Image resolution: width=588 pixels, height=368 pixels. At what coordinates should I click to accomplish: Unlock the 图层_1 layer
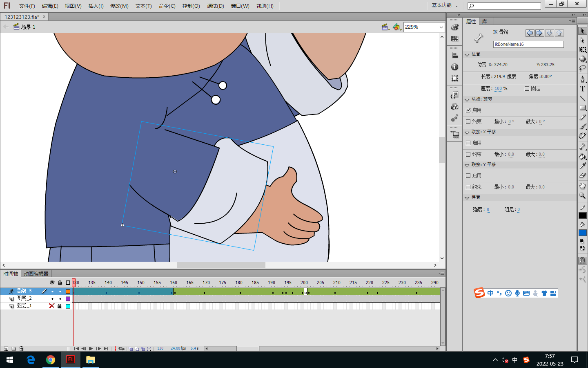point(60,306)
